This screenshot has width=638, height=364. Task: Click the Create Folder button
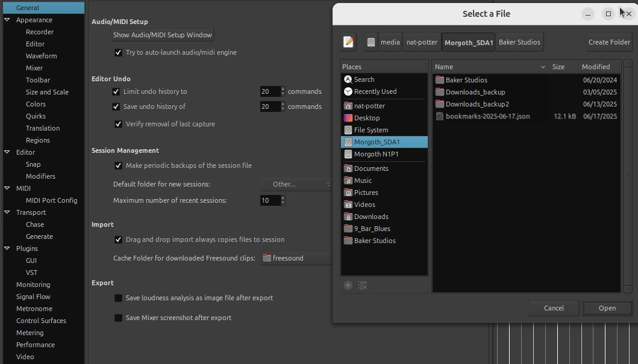608,42
